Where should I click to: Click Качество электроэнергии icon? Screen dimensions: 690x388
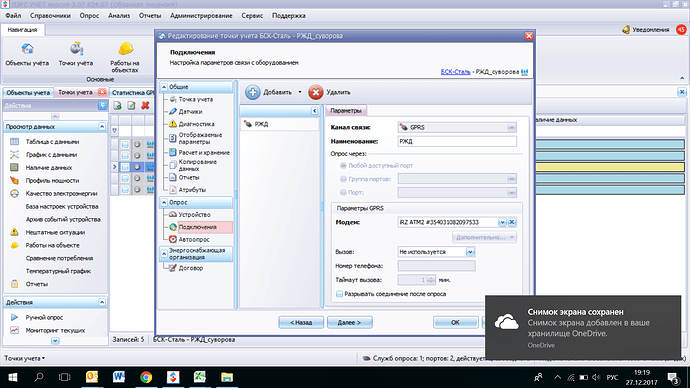[x=15, y=194]
